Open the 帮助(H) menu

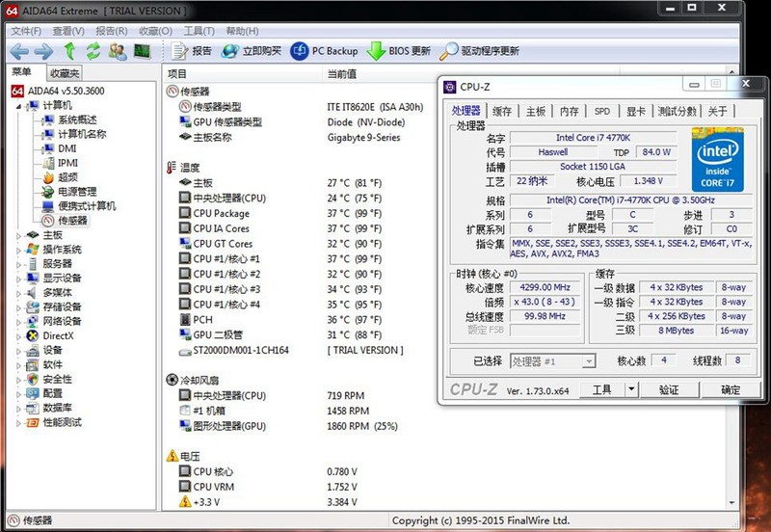click(x=242, y=31)
